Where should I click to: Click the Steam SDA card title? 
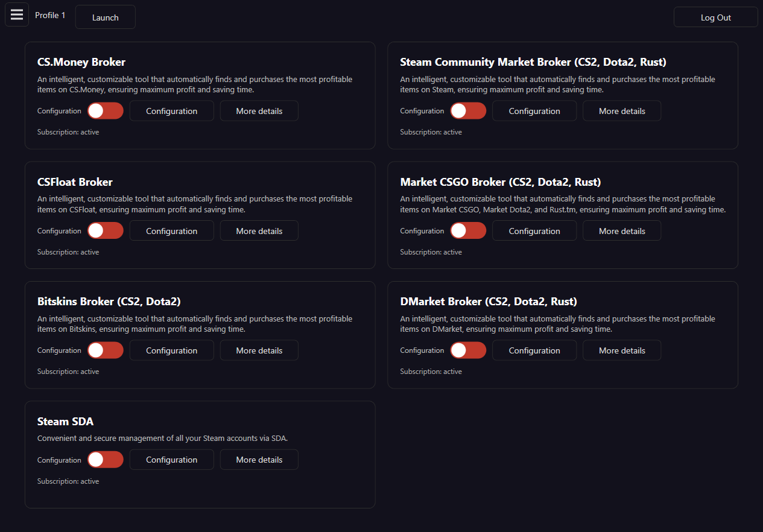65,422
